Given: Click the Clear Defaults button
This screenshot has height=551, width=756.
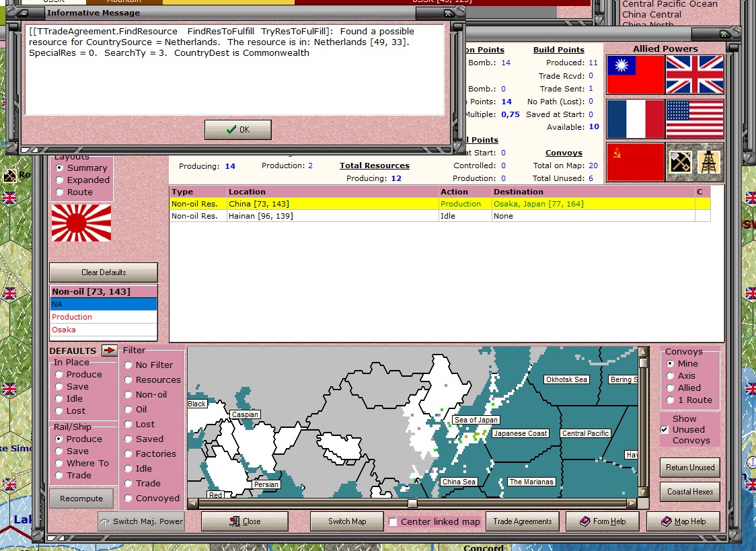Looking at the screenshot, I should 104,272.
